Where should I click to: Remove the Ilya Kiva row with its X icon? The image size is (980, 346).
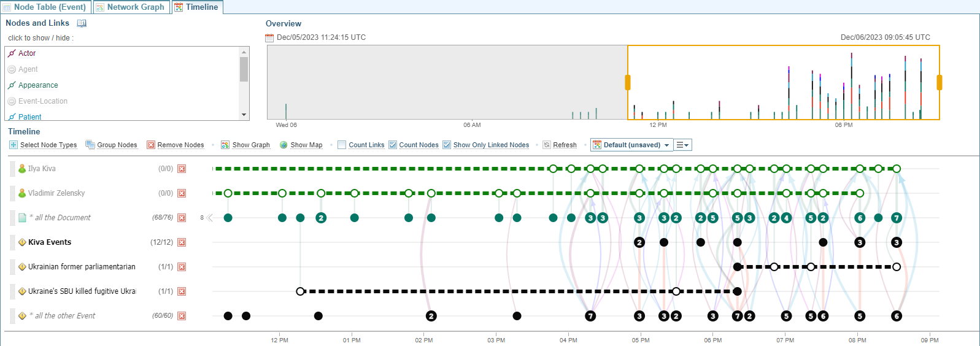[x=182, y=169]
